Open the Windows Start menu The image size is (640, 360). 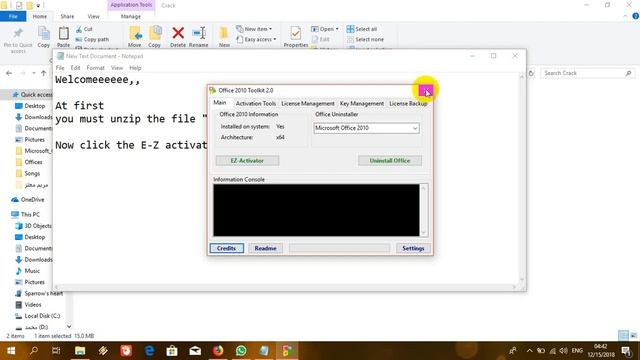click(11, 351)
